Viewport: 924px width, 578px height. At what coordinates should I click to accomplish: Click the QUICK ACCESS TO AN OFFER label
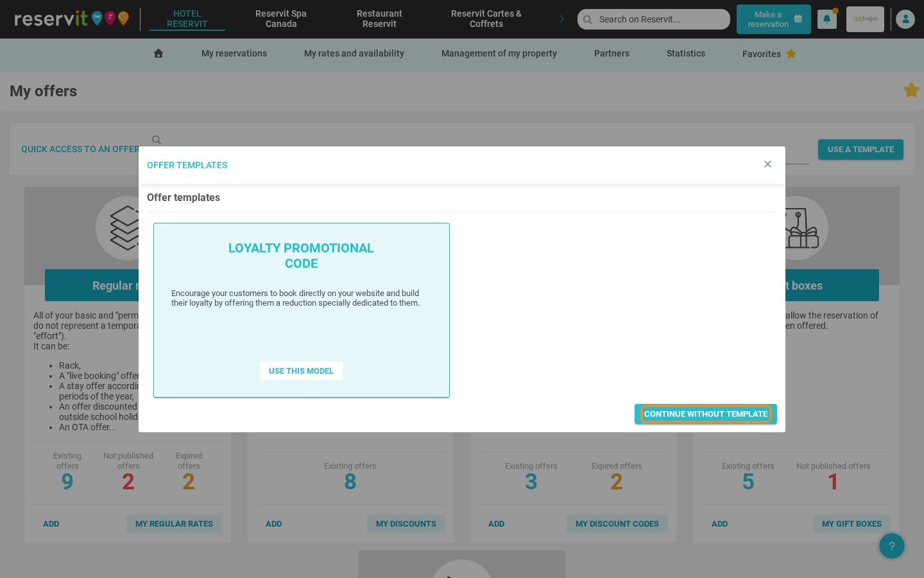[80, 149]
